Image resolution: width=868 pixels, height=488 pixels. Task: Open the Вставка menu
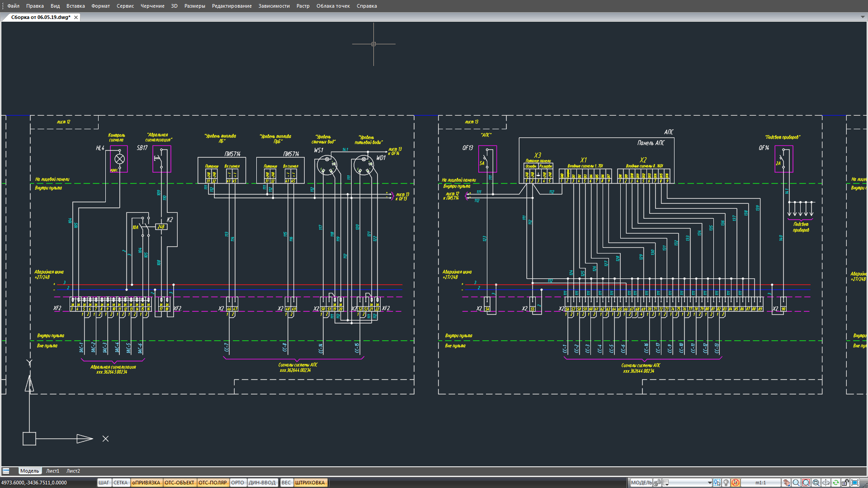coord(75,6)
